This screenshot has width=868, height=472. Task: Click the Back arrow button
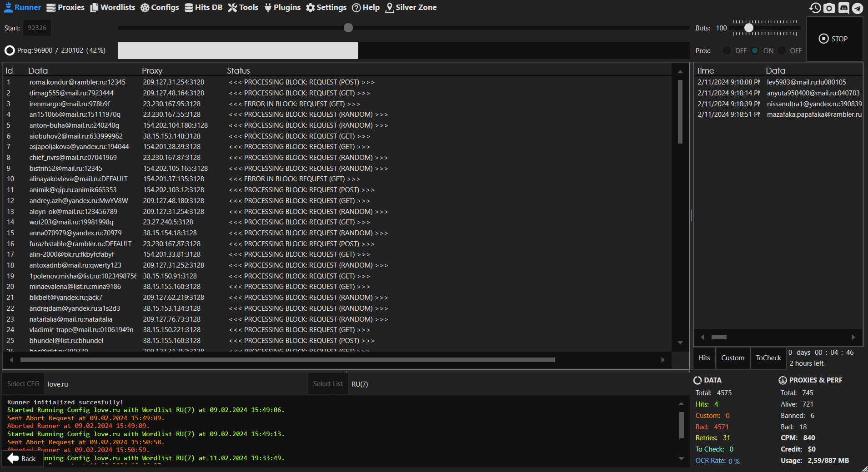[22, 458]
